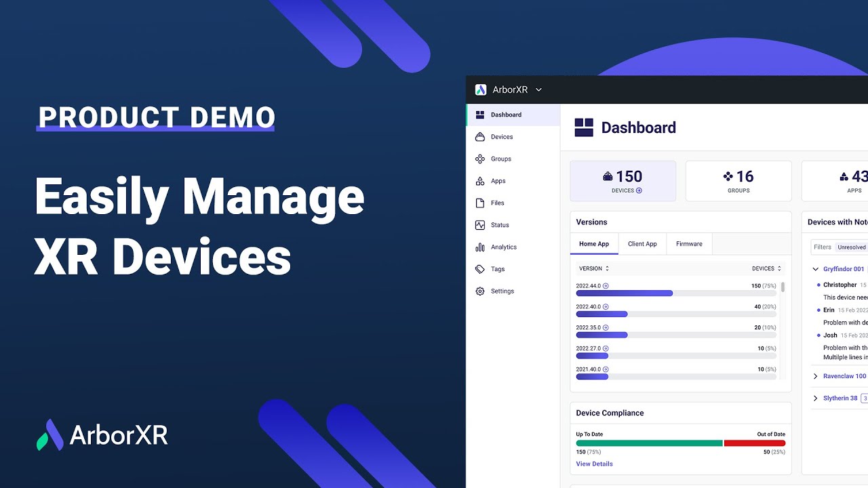Click the arrow icon next to DEVICES
Screen dimensions: 868x488
[x=639, y=190]
